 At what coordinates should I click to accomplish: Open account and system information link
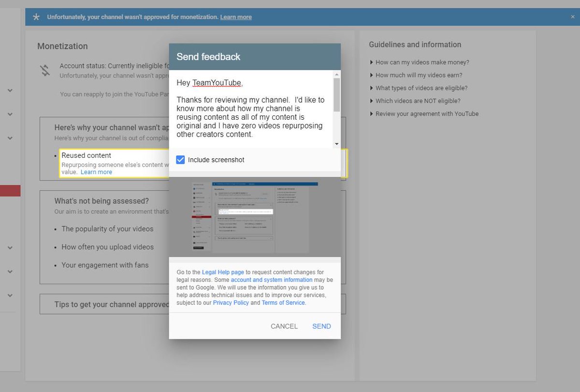[272, 280]
